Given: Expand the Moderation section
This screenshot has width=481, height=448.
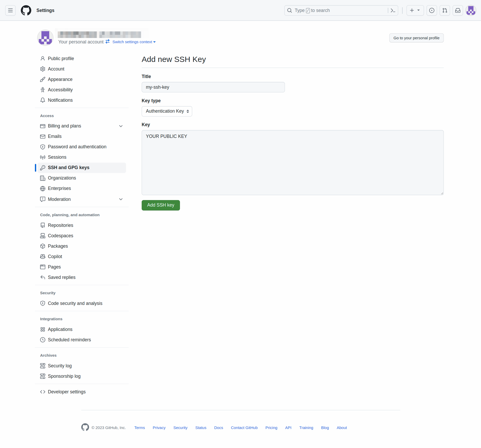Looking at the screenshot, I should pos(121,199).
